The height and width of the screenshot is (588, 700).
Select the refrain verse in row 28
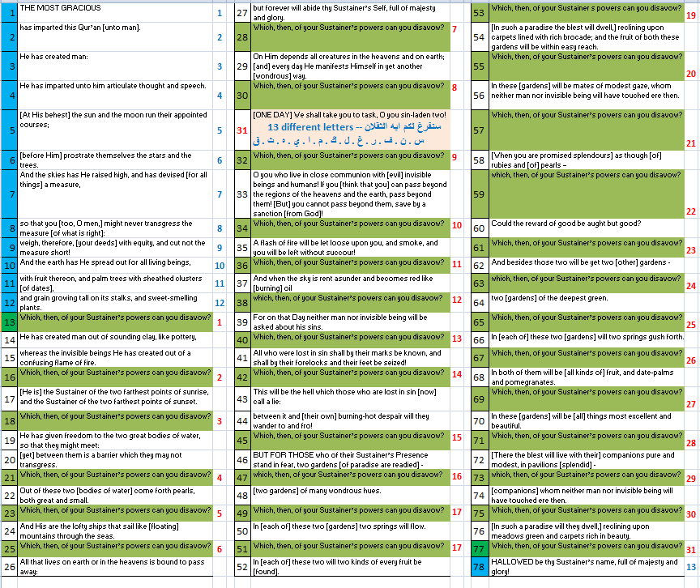click(x=350, y=37)
